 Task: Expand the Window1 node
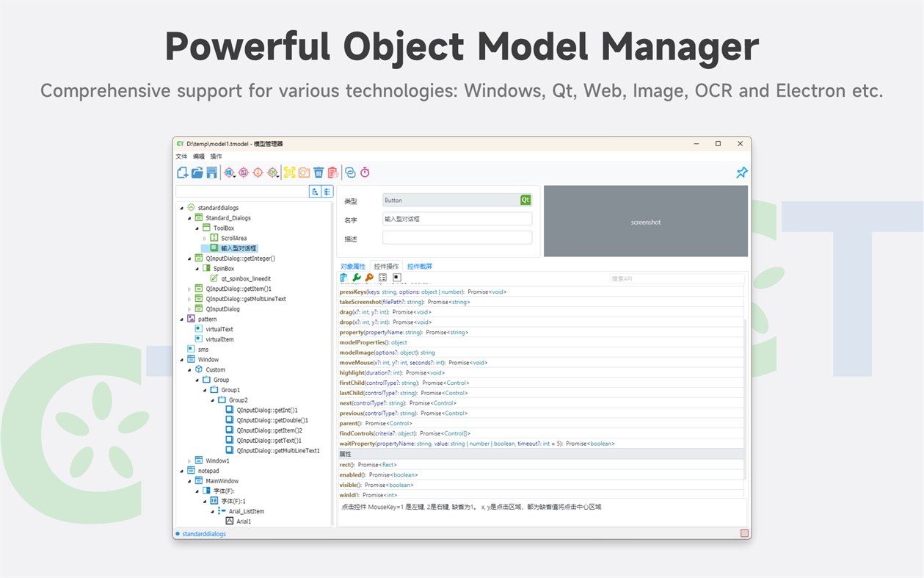pyautogui.click(x=189, y=460)
